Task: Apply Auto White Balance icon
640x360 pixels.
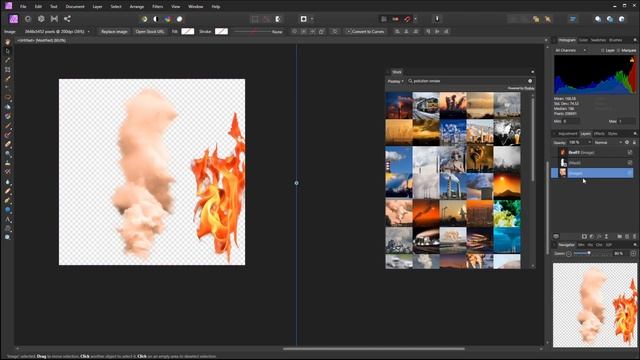Action: pos(179,19)
